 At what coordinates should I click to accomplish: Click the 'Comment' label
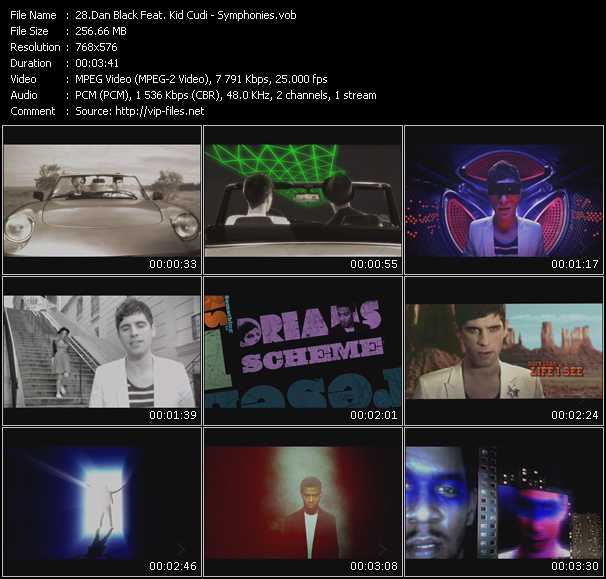(x=33, y=111)
